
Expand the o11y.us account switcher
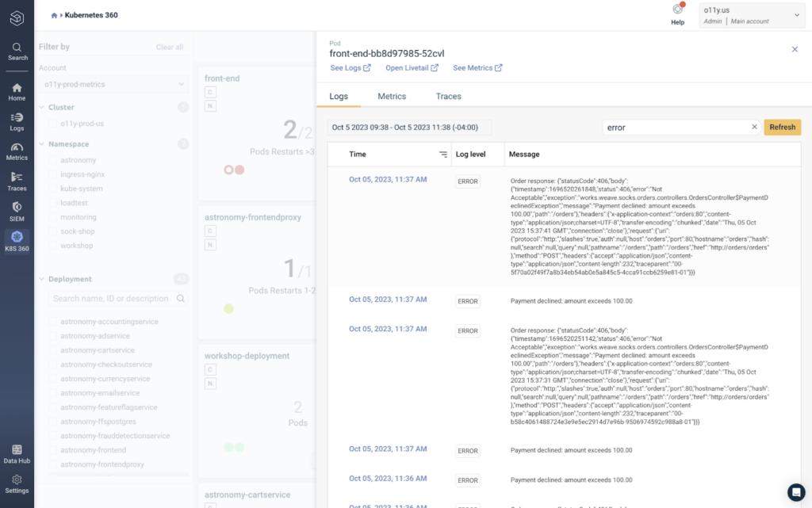click(750, 15)
